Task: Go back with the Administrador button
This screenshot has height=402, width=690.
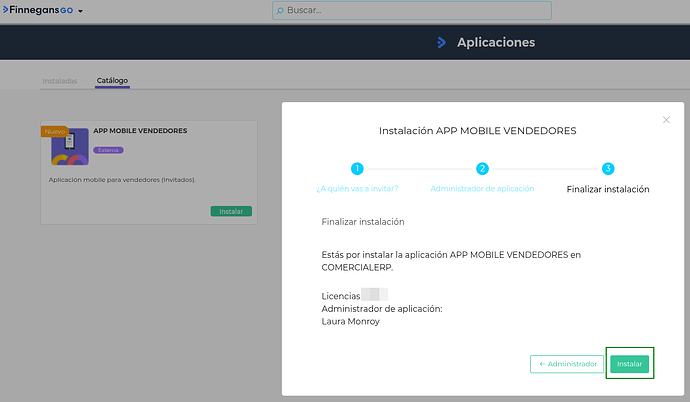Action: (x=567, y=364)
